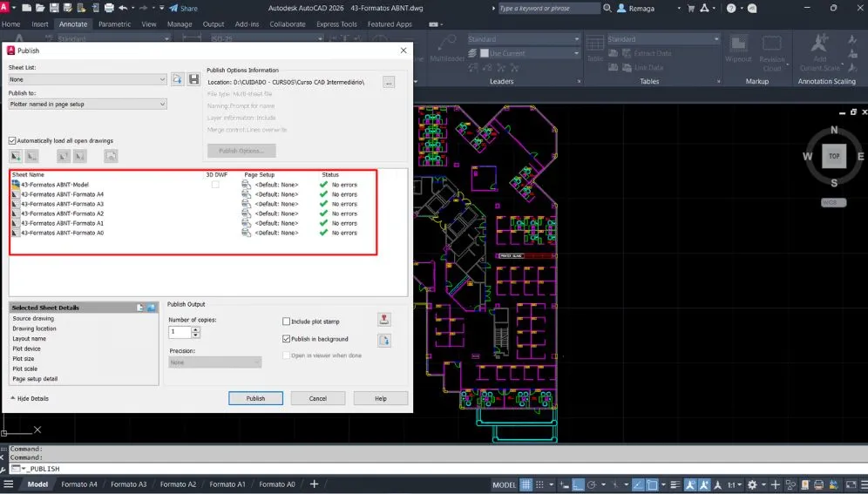Image resolution: width=868 pixels, height=494 pixels.
Task: Click the TOP face of the ViewCube
Action: point(834,156)
